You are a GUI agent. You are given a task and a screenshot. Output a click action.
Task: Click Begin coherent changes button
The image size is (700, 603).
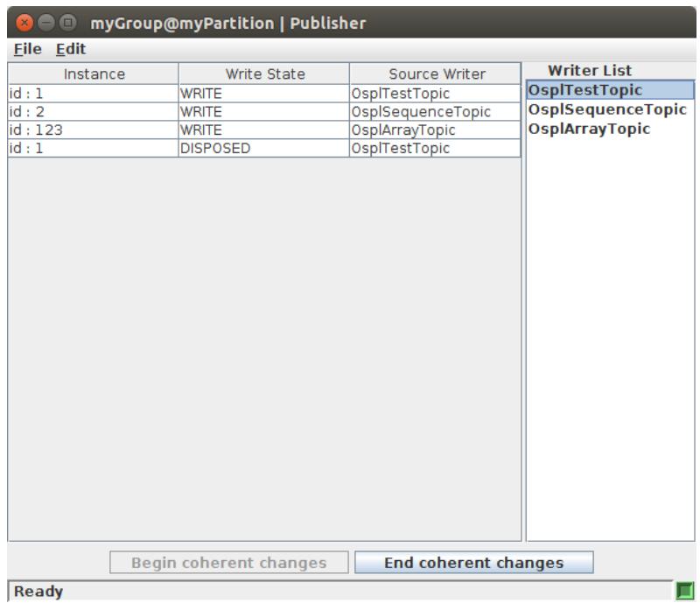tap(229, 563)
